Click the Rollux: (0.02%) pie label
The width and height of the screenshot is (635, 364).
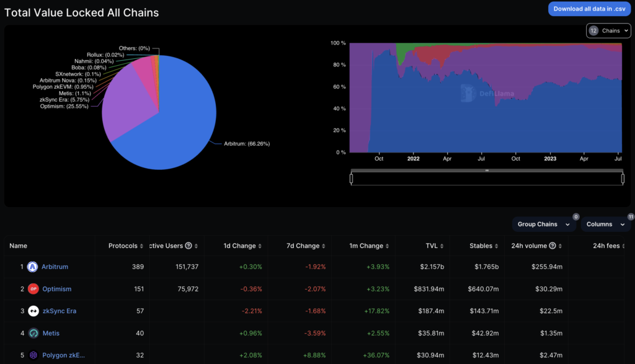(x=105, y=55)
